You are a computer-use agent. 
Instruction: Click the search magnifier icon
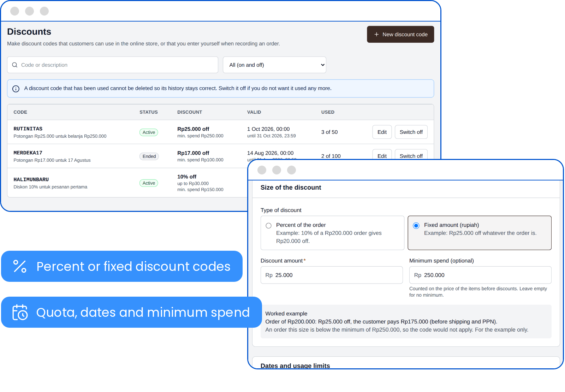pos(15,65)
